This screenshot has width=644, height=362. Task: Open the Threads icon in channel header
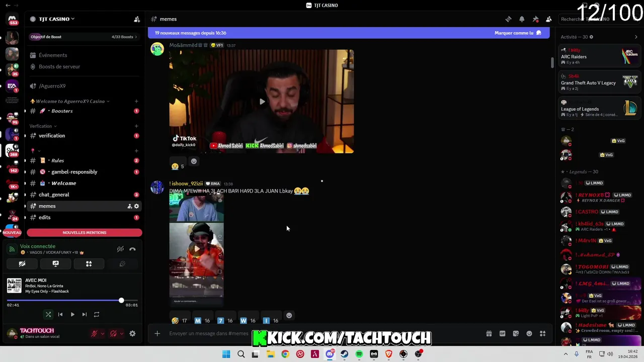click(508, 19)
